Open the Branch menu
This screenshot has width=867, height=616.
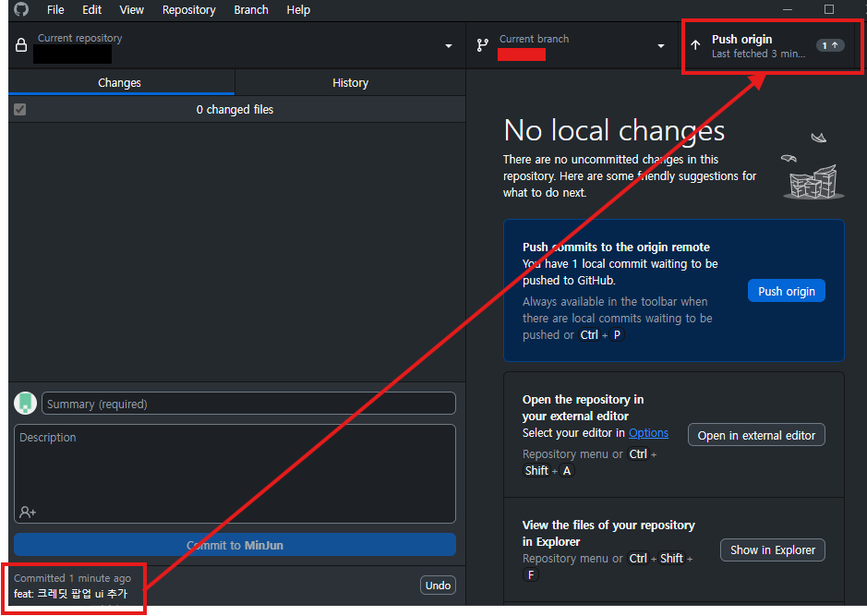(251, 10)
